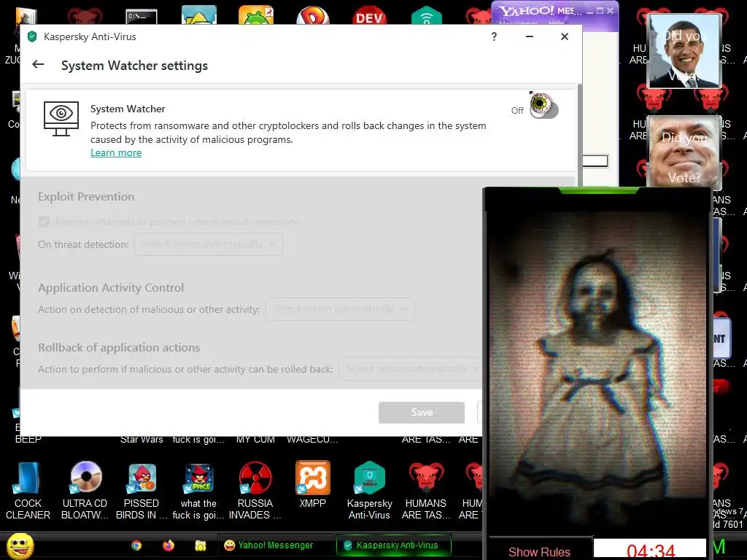The height and width of the screenshot is (560, 747).
Task: Minimize the Yahoo! Messenger window
Action: tap(589, 11)
